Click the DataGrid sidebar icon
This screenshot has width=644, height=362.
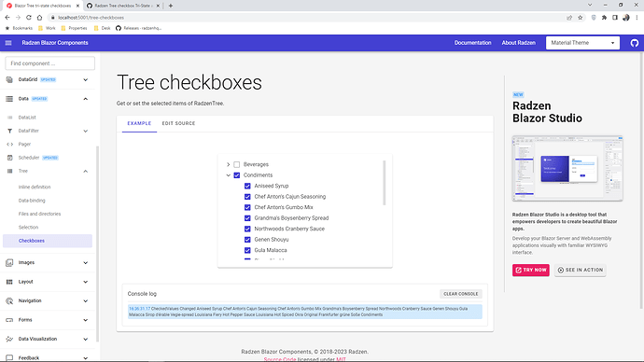click(x=9, y=79)
